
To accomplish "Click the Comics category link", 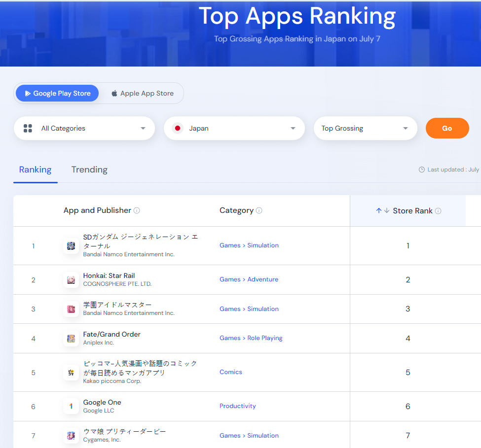I will click(x=231, y=372).
